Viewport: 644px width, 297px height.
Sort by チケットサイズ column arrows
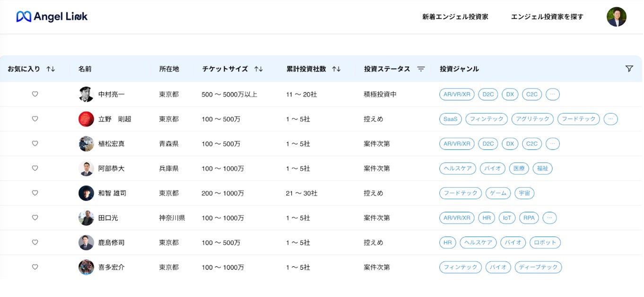pyautogui.click(x=258, y=69)
